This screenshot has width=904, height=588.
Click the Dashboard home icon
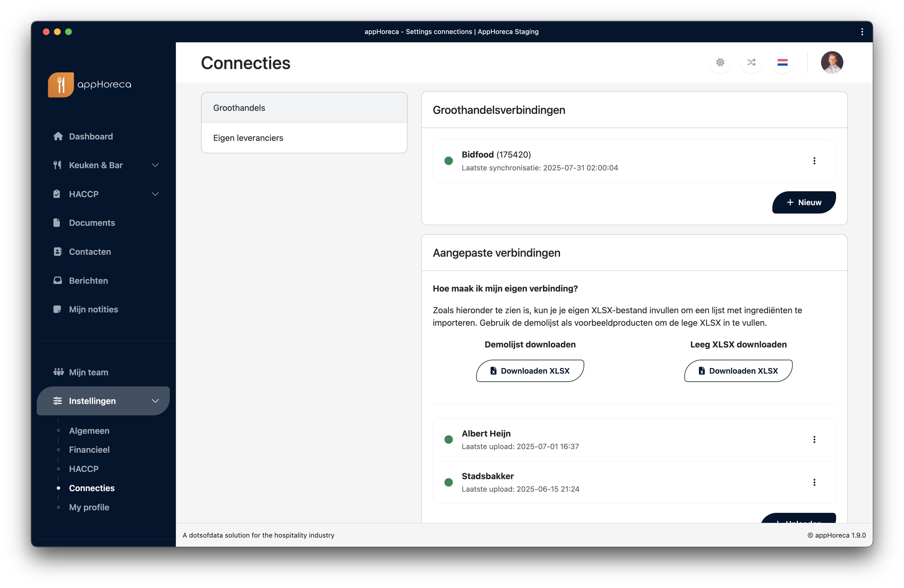pos(58,136)
